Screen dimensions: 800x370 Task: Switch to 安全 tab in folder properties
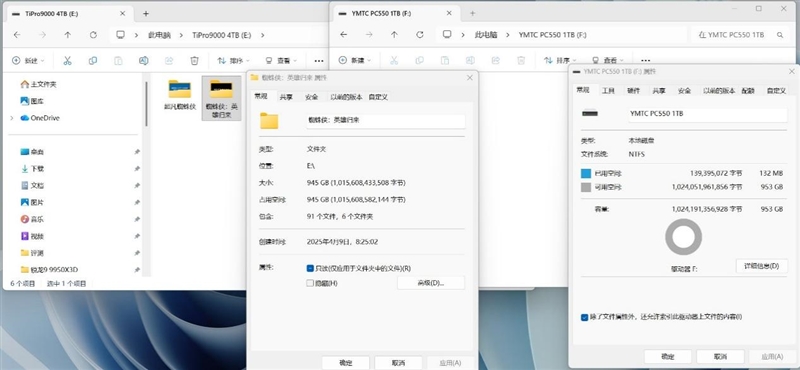311,97
